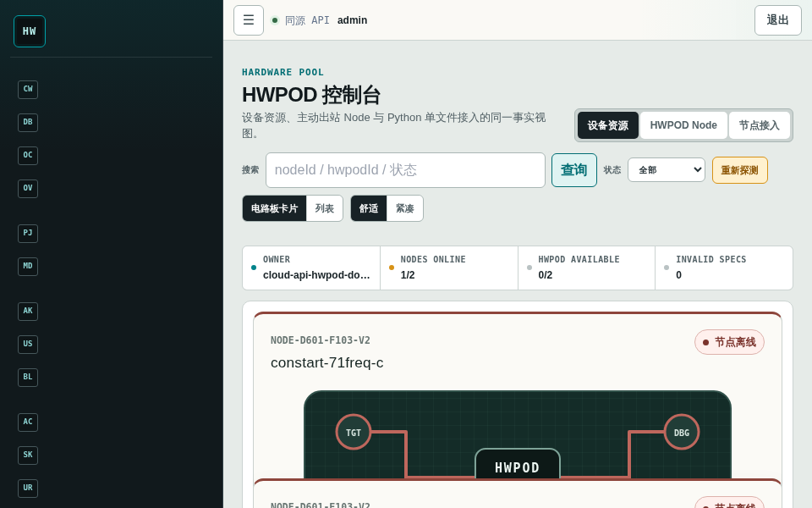
Task: Click the HWPOD chip on board diagram
Action: coord(518,465)
